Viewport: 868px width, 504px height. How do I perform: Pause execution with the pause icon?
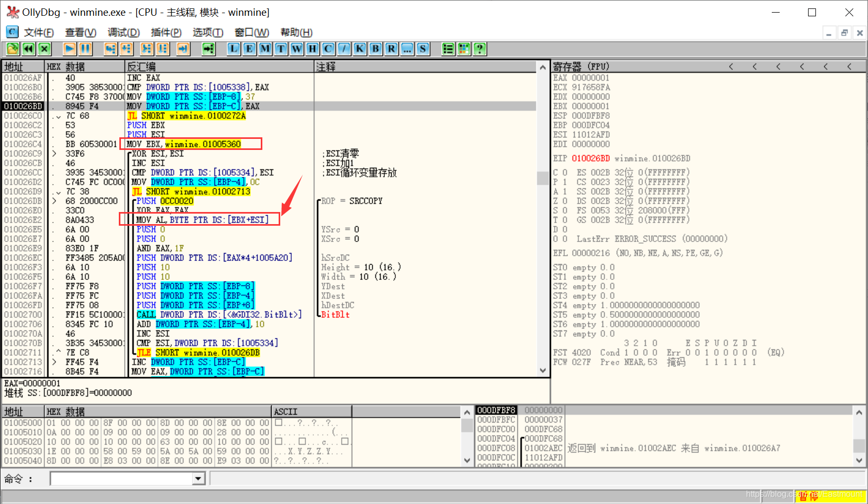tap(85, 49)
